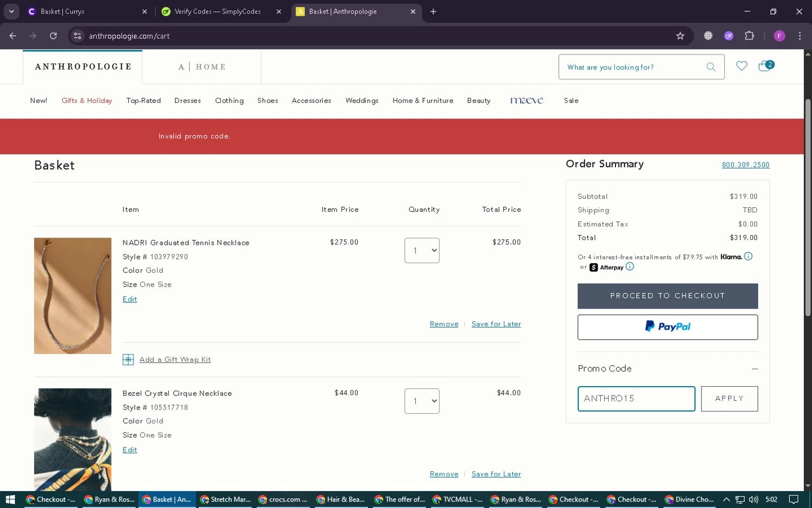The width and height of the screenshot is (812, 508).
Task: Bookmark this page with the star icon
Action: tap(680, 36)
